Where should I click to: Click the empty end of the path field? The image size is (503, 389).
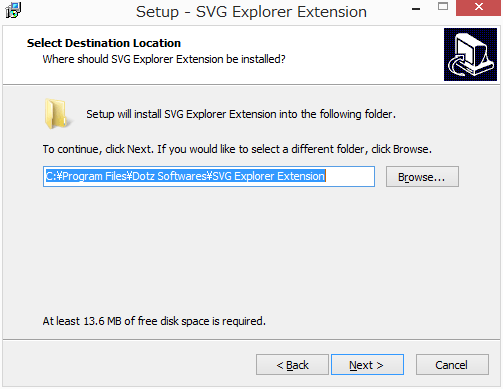tap(350, 176)
